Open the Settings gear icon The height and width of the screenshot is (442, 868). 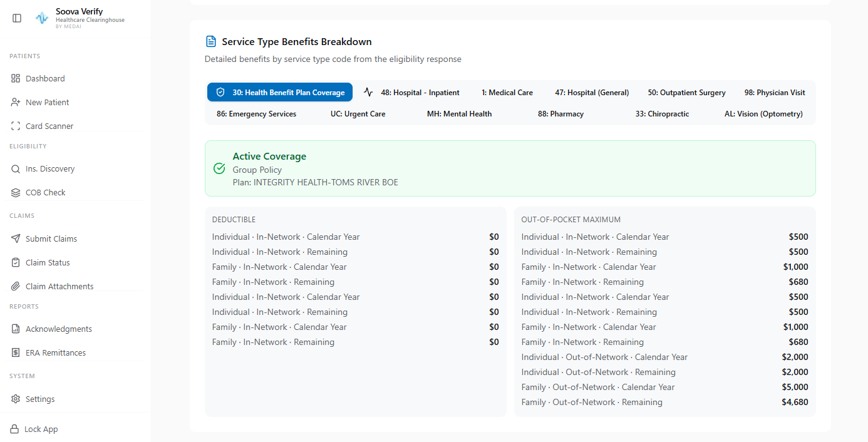16,399
